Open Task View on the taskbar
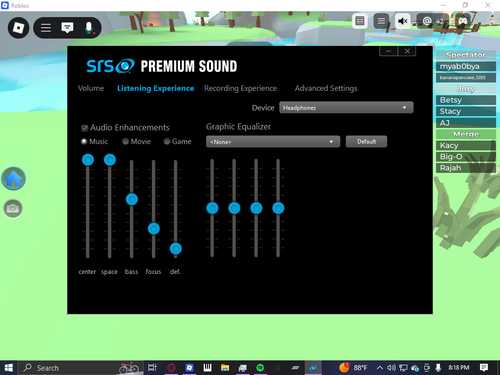The width and height of the screenshot is (500, 375). pyautogui.click(x=152, y=368)
